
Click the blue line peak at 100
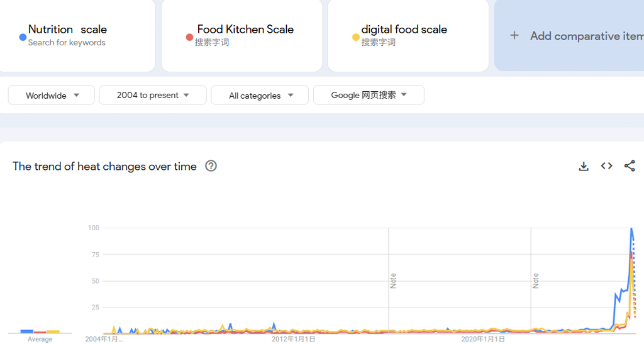point(631,228)
